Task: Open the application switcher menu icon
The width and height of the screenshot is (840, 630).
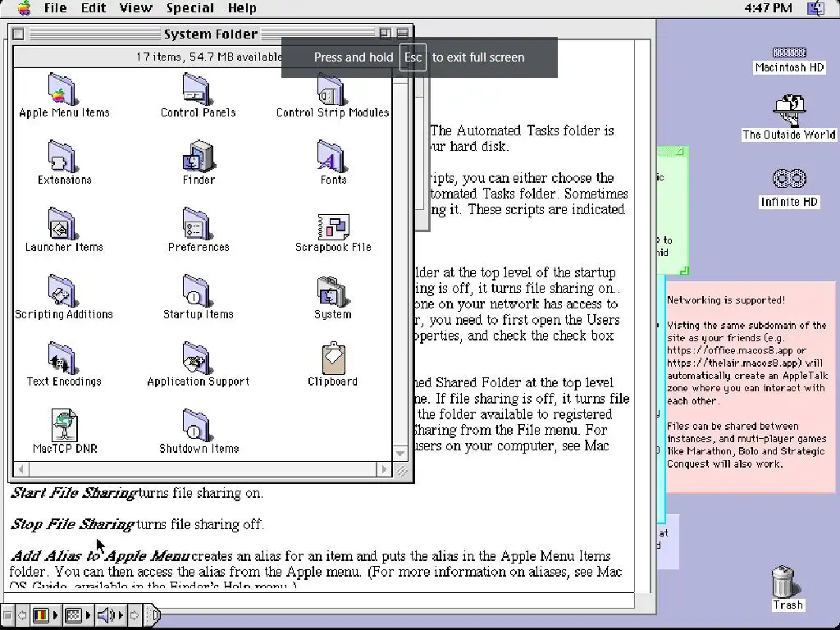Action: [816, 8]
